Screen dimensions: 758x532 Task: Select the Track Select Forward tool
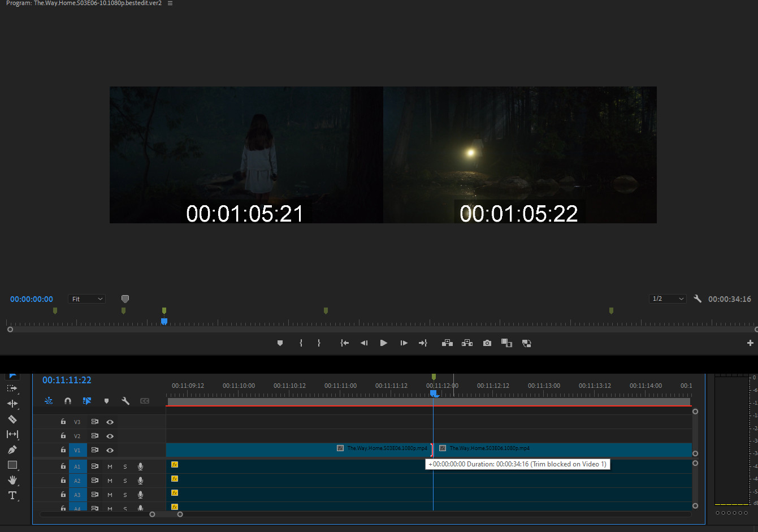point(12,388)
